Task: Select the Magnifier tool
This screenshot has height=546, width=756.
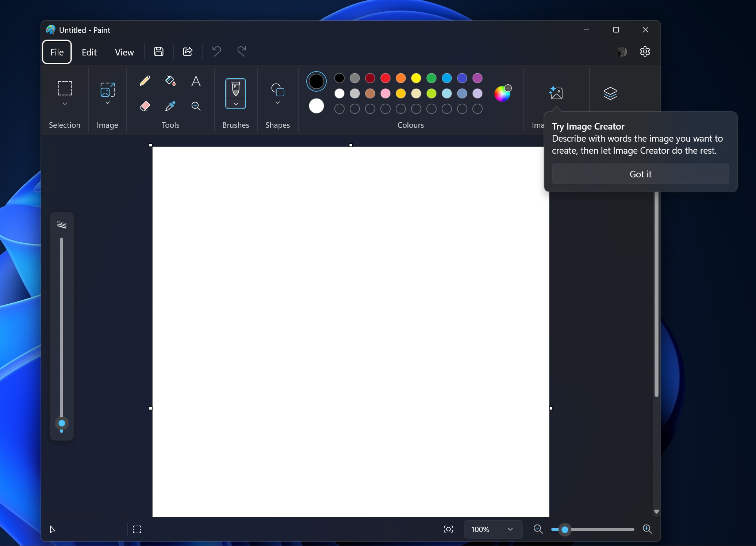Action: tap(196, 106)
